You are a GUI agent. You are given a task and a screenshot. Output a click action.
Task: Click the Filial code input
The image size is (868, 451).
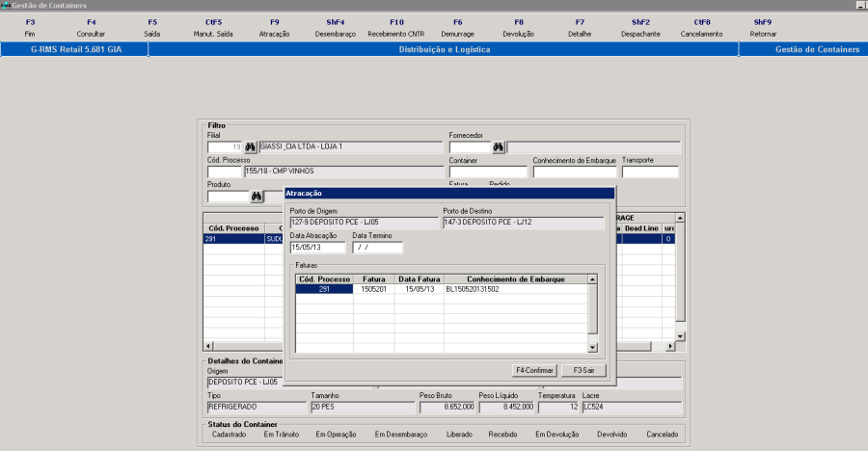point(225,147)
